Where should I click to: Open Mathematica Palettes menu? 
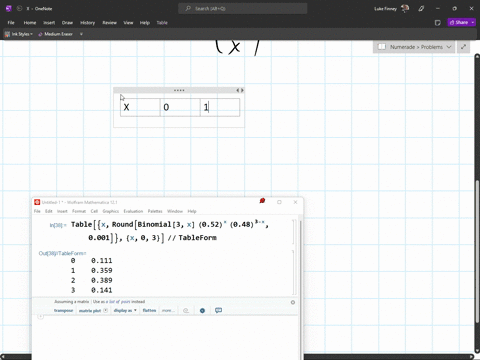(x=155, y=211)
